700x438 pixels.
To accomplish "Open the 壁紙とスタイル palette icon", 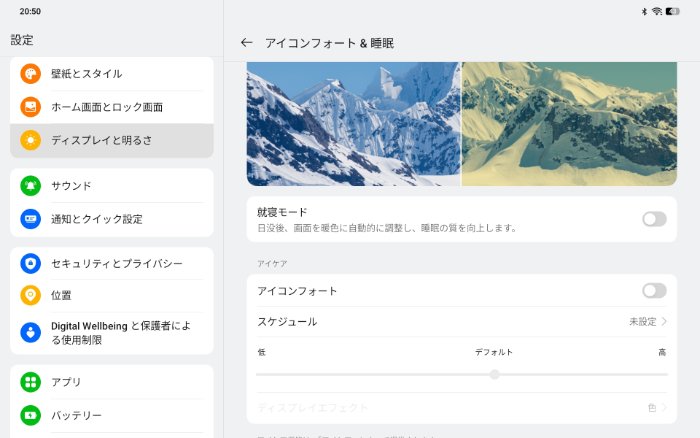I will pyautogui.click(x=30, y=74).
